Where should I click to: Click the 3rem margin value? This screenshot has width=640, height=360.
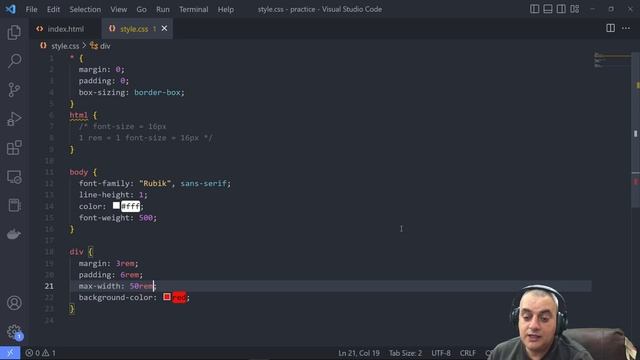click(125, 264)
